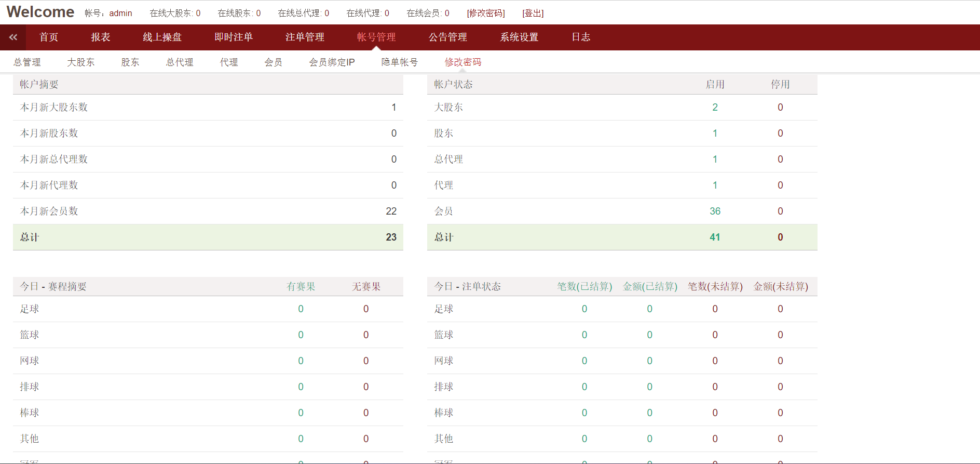Open the 报表 reports menu
The height and width of the screenshot is (464, 980).
(x=101, y=37)
